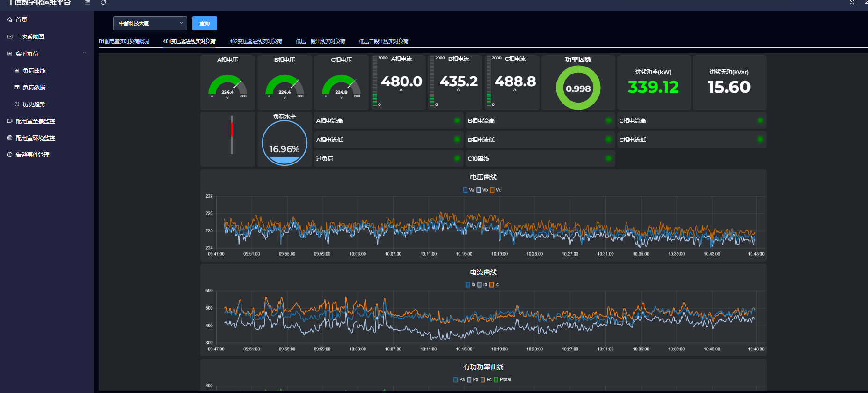Viewport: 868px width, 393px height.
Task: Click the A相电流 bar meter scale
Action: 375,82
